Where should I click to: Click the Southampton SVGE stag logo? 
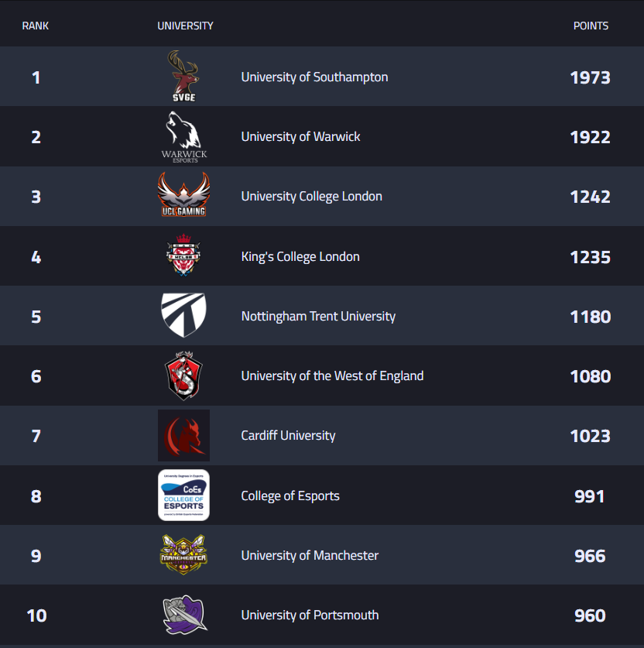(183, 77)
